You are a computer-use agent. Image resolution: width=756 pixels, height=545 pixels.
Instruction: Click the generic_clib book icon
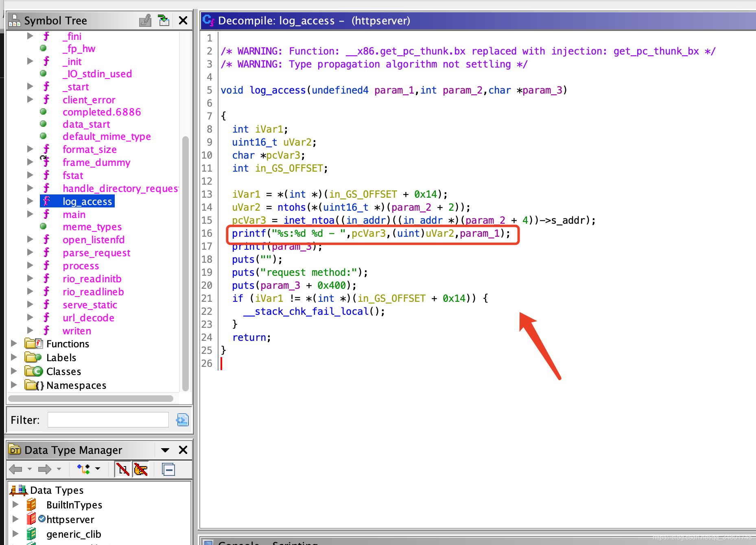click(31, 534)
